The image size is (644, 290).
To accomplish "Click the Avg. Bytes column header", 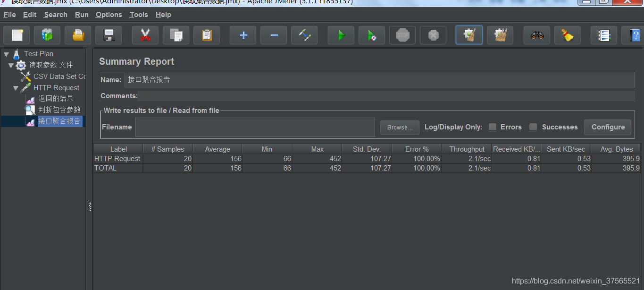I will click(x=616, y=149).
